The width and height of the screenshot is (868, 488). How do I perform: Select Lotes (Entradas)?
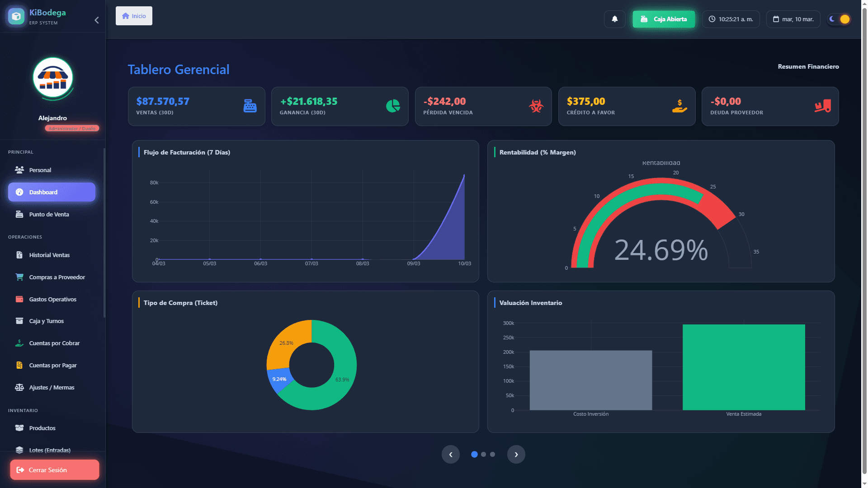(50, 450)
